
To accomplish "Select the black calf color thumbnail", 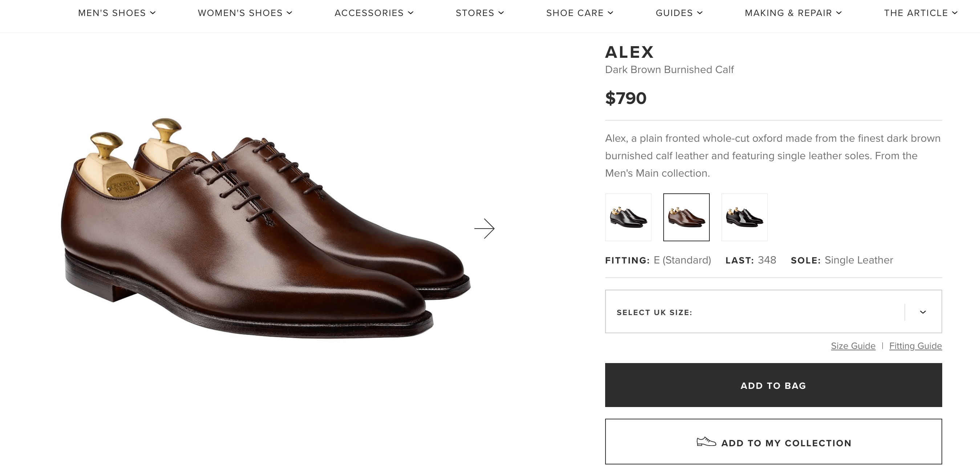I will 628,217.
